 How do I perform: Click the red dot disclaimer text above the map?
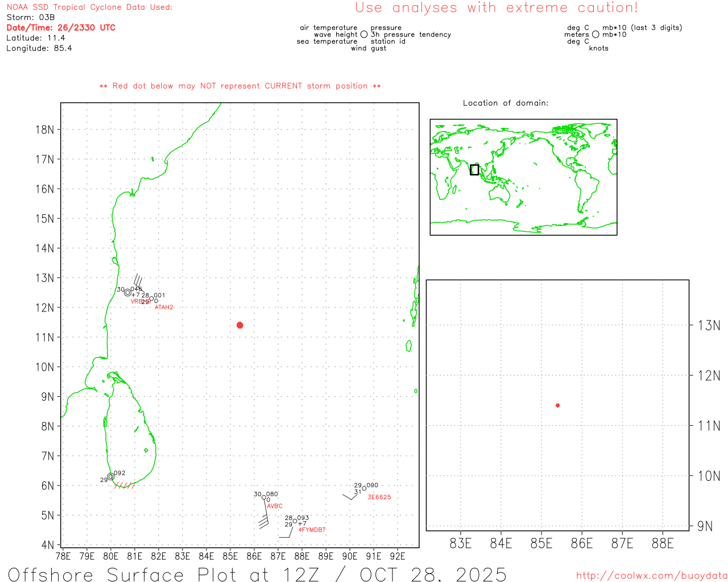pos(240,86)
